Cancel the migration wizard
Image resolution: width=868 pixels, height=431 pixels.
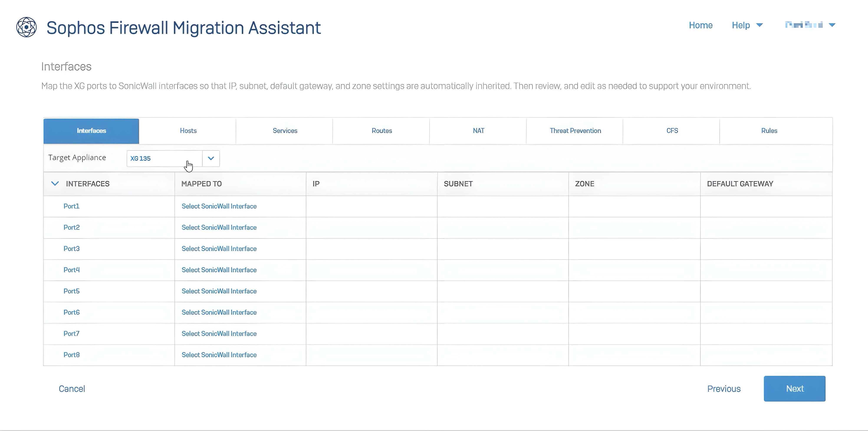pos(72,389)
